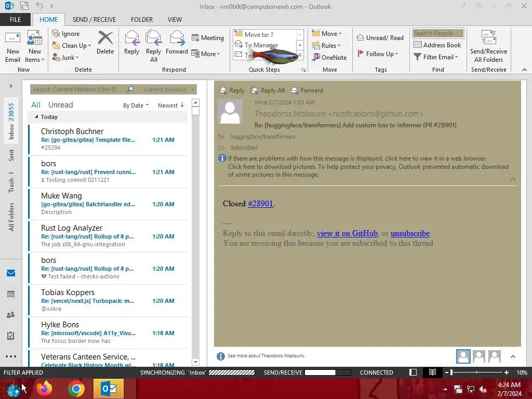
Task: Open Clean Up dropdown
Action: click(72, 46)
